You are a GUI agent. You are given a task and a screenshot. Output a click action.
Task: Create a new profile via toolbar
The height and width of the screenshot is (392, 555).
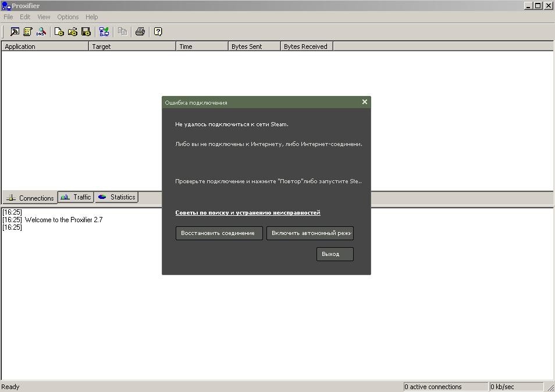tap(59, 32)
